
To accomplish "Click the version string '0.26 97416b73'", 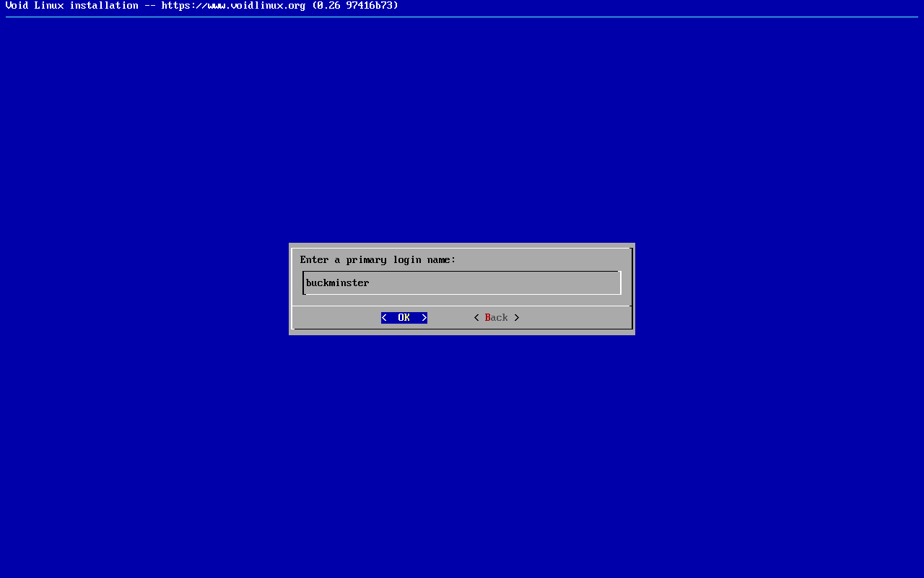I will click(354, 6).
